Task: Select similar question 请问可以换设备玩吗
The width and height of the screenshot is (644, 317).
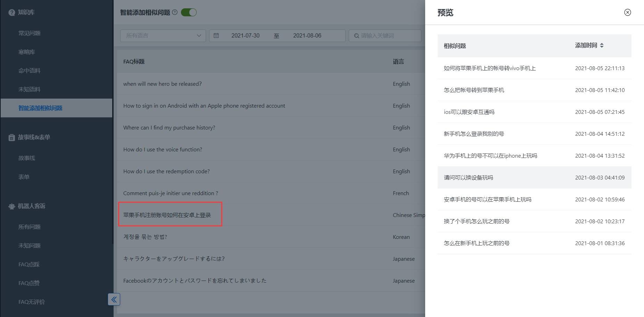Action: tap(468, 178)
